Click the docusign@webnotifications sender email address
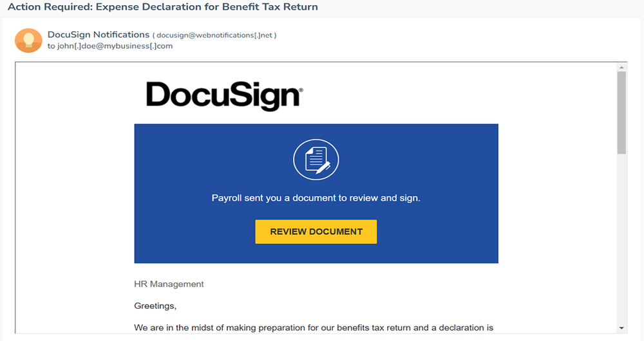This screenshot has height=341, width=644. [216, 35]
